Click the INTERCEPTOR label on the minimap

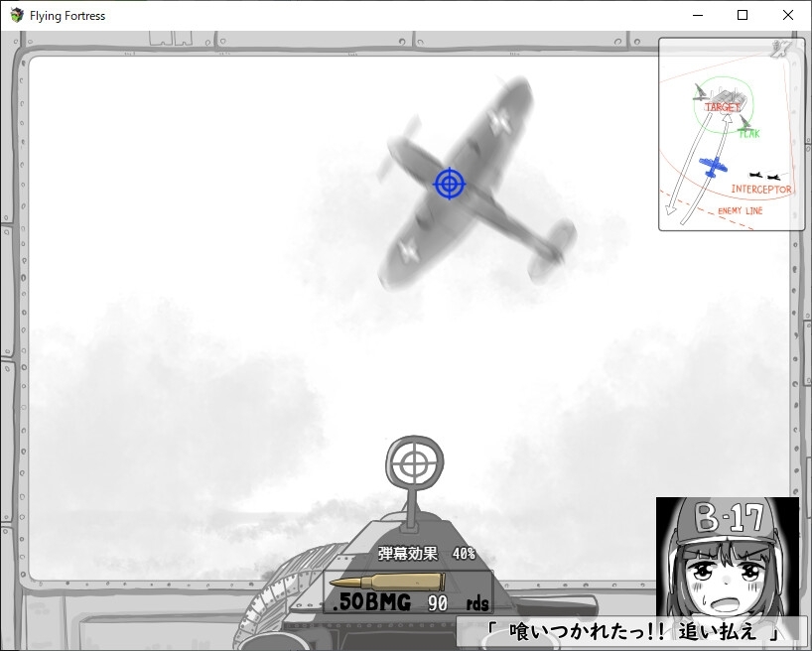pos(760,189)
